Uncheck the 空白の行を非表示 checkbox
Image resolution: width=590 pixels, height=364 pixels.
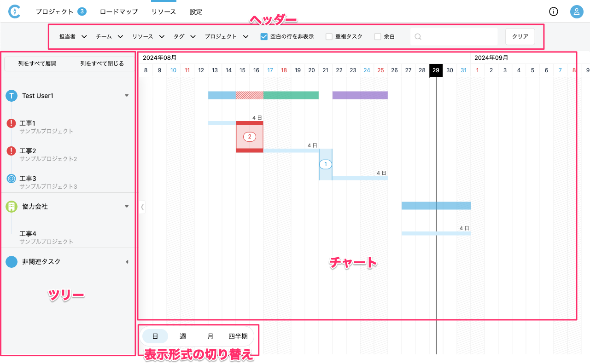pyautogui.click(x=264, y=37)
